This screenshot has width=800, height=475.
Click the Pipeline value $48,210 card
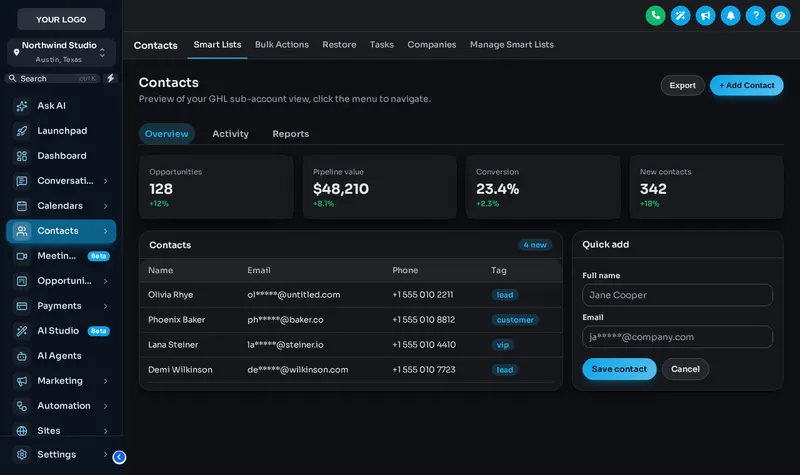(x=379, y=187)
